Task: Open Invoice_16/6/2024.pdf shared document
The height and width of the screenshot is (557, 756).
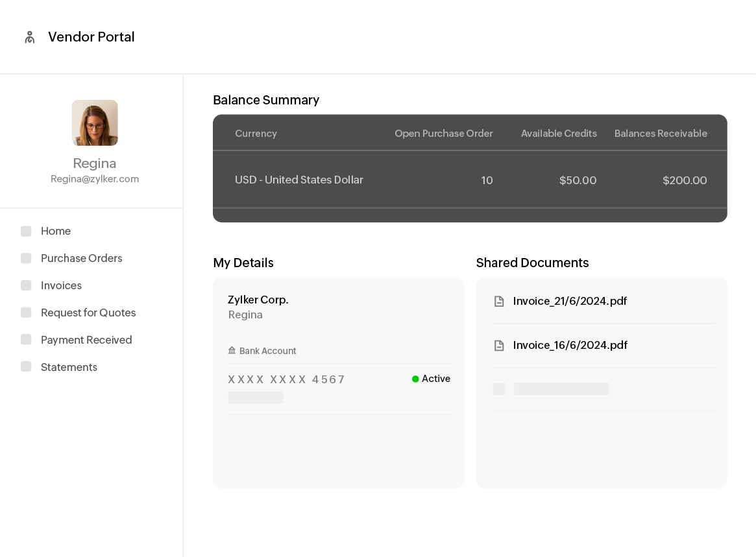Action: [570, 345]
